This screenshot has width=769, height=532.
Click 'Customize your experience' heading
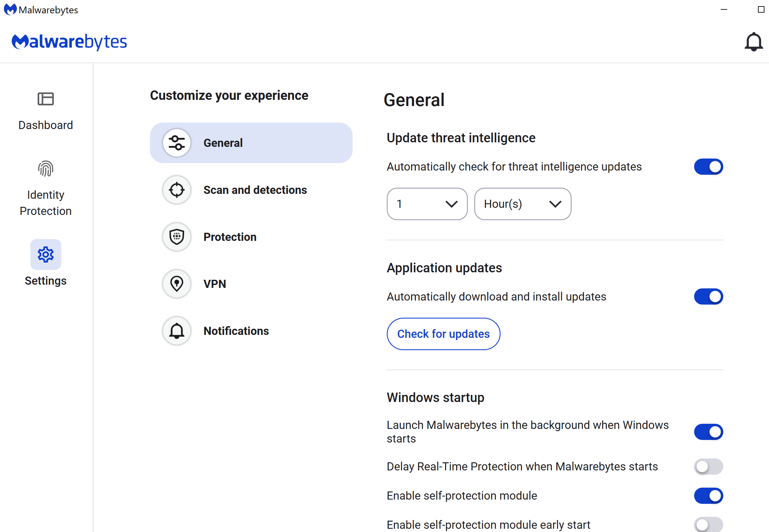229,96
